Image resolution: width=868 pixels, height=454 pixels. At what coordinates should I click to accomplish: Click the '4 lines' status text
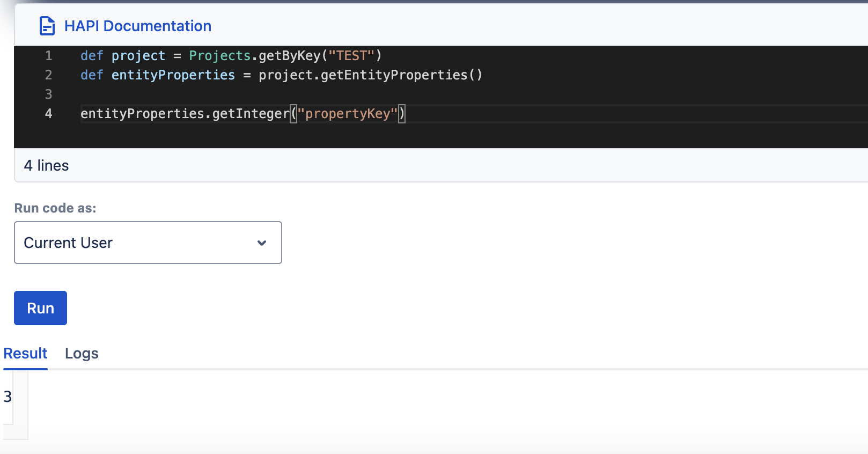pyautogui.click(x=46, y=165)
